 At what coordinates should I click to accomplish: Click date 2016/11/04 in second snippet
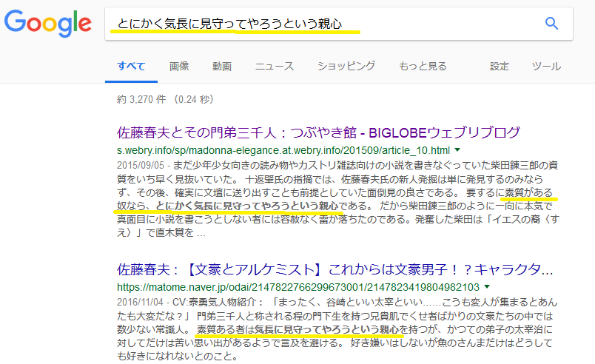click(141, 302)
